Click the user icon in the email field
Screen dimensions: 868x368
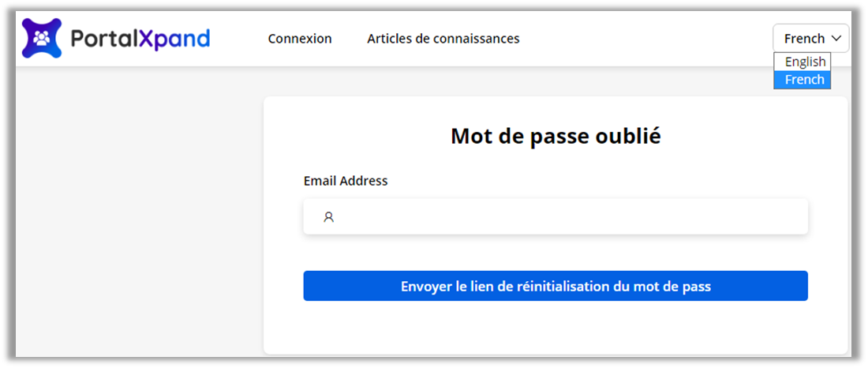[x=329, y=217]
